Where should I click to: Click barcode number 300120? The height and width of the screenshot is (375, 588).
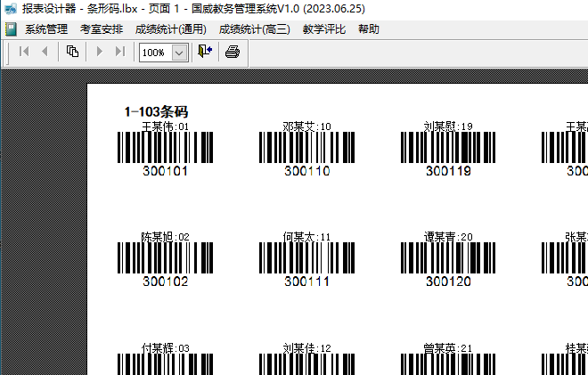[448, 281]
